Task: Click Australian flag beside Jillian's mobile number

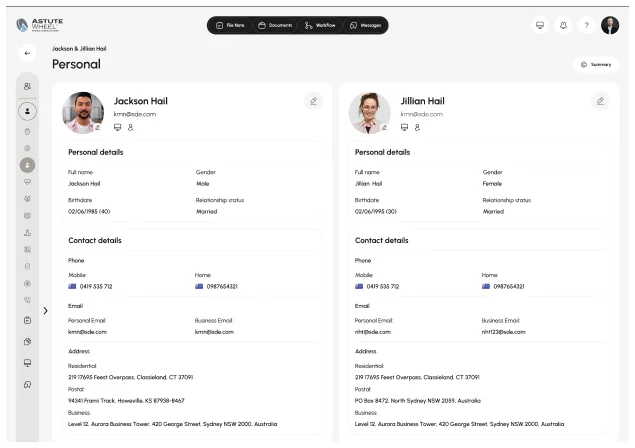Action: pos(359,286)
